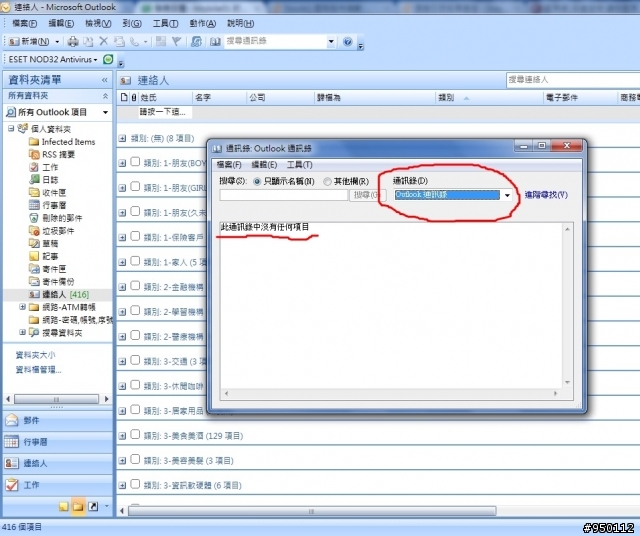This screenshot has height=536, width=640.
Task: Open the 檔案(F) menu in main Outlook window
Action: [x=25, y=23]
